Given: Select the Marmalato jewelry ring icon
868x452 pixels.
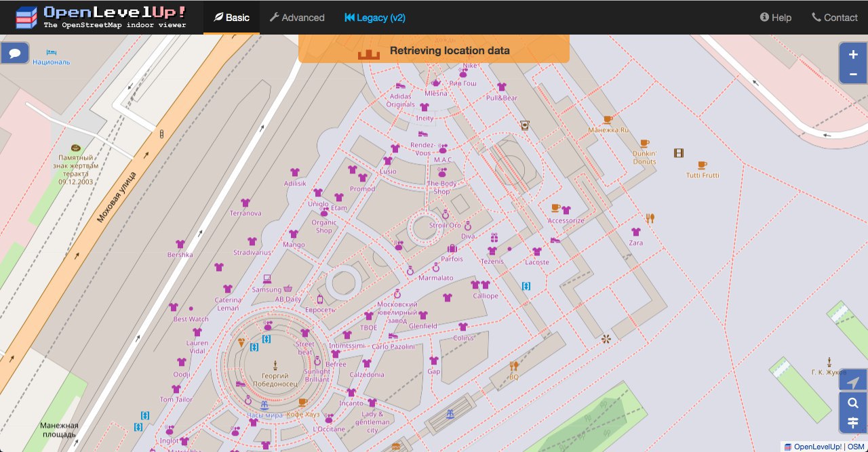Looking at the screenshot, I should pos(436,267).
